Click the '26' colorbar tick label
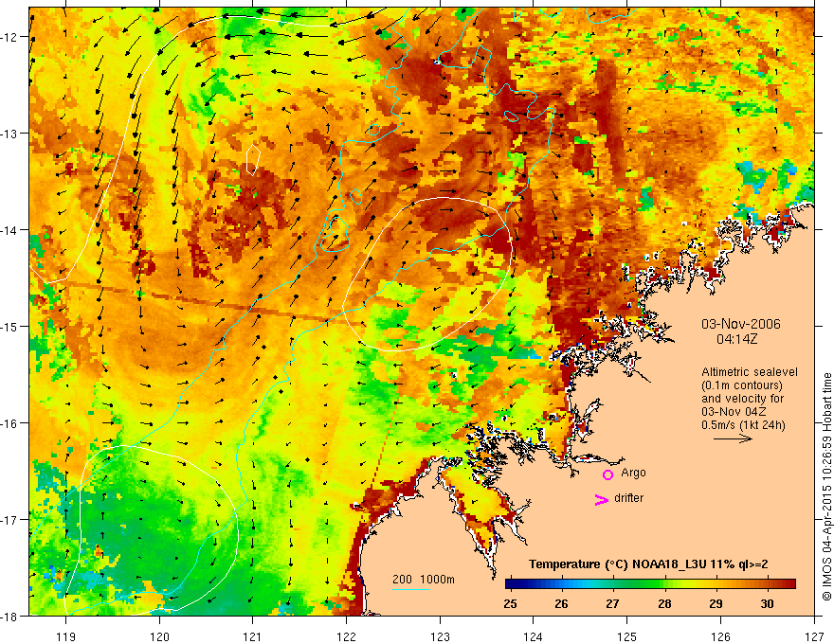This screenshot has height=644, width=834. click(x=561, y=603)
